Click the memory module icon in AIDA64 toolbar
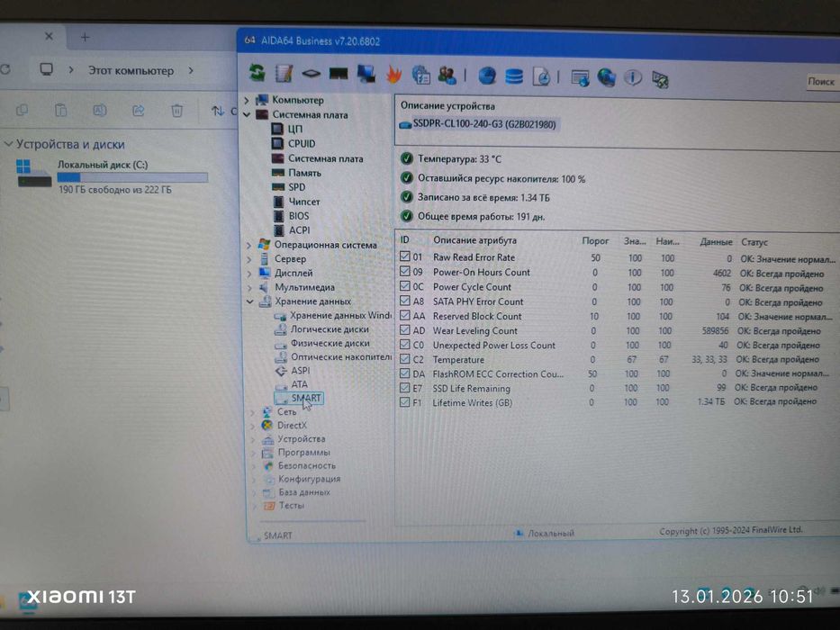Image resolution: width=840 pixels, height=630 pixels. (x=338, y=74)
